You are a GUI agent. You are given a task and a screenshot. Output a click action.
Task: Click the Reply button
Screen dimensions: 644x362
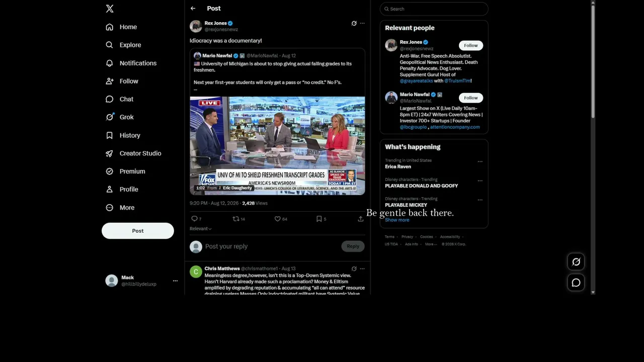click(x=353, y=246)
